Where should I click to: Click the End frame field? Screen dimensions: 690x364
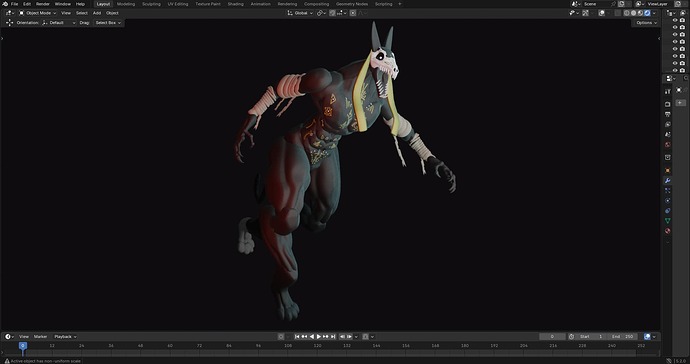622,336
